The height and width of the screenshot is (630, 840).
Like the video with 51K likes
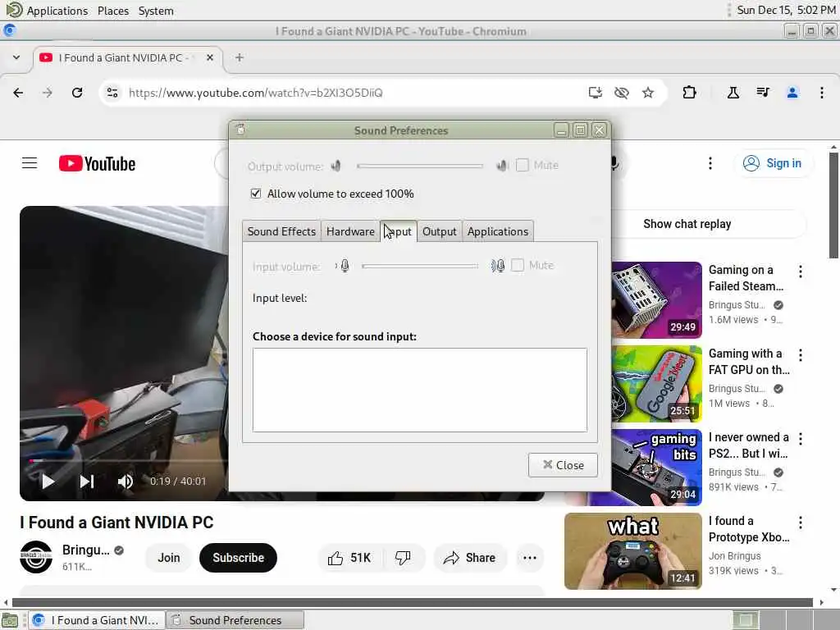[x=349, y=558]
